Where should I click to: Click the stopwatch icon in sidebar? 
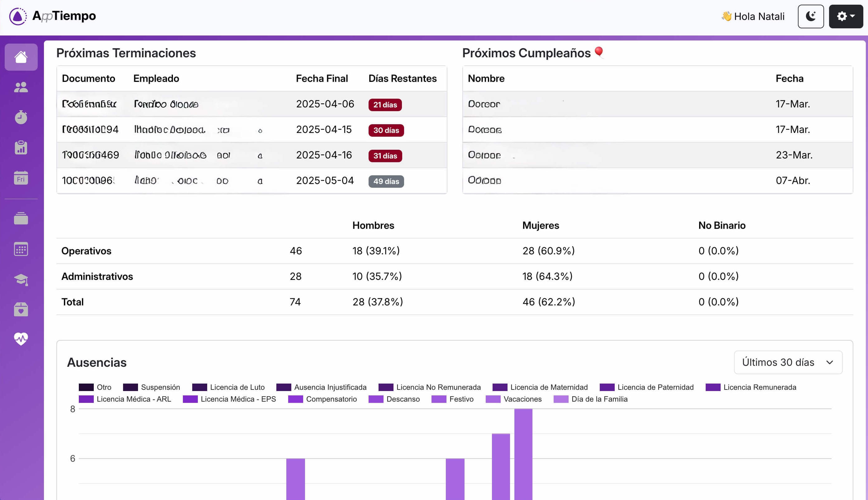[x=21, y=117]
